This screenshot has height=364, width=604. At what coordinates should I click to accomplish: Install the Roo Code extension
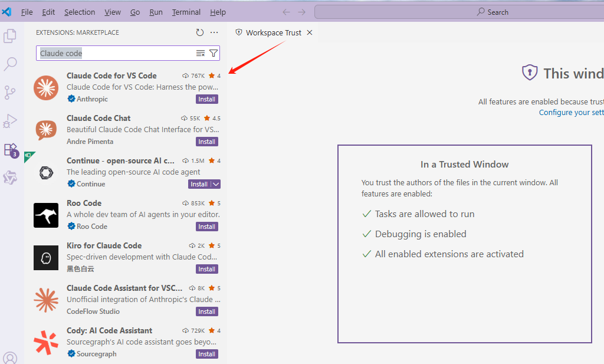[207, 227]
